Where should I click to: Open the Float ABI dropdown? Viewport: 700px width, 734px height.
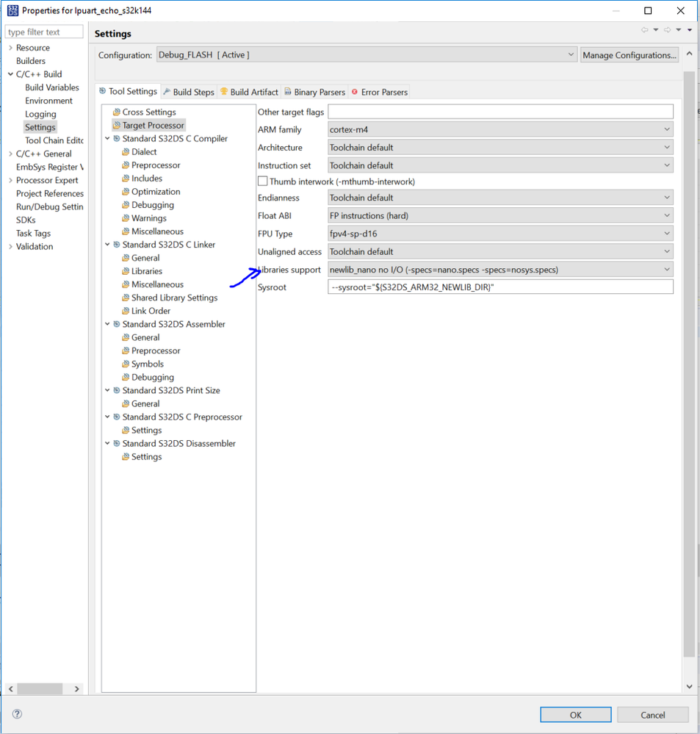pyautogui.click(x=500, y=215)
